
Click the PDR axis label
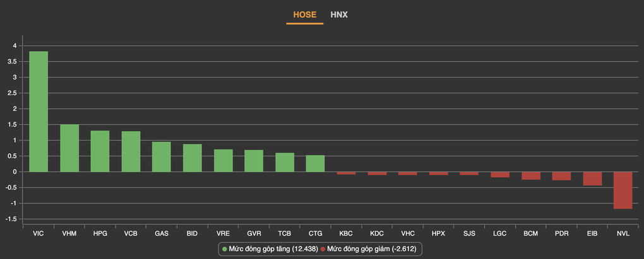pos(561,234)
